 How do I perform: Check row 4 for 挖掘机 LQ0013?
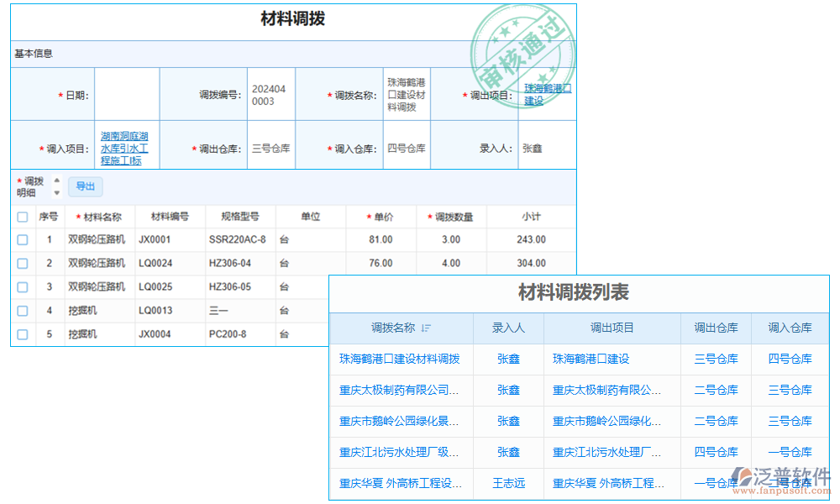click(22, 310)
